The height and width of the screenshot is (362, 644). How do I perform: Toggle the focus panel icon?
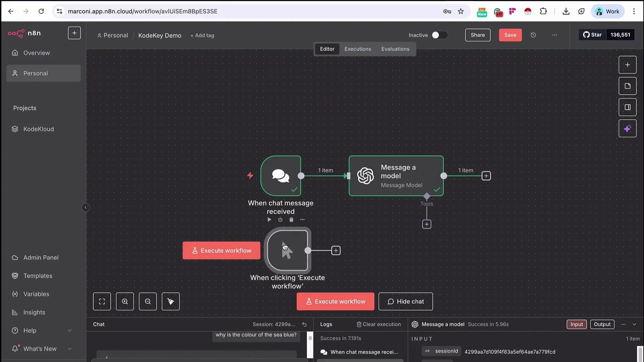tap(627, 107)
